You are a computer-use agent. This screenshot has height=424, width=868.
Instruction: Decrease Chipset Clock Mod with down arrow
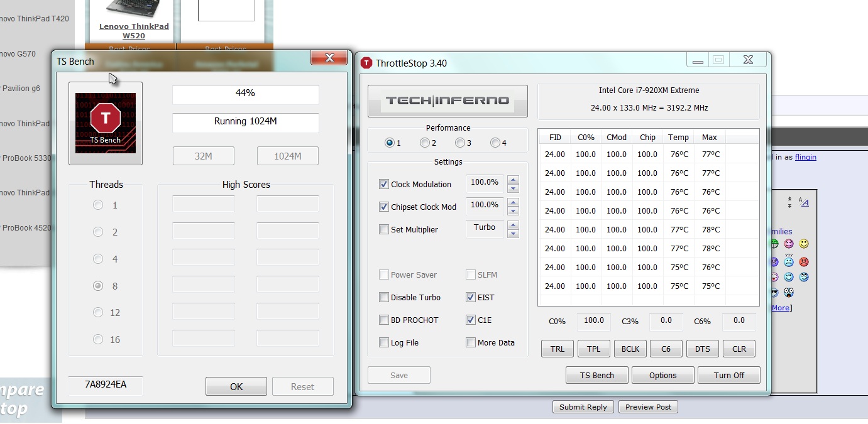click(513, 211)
